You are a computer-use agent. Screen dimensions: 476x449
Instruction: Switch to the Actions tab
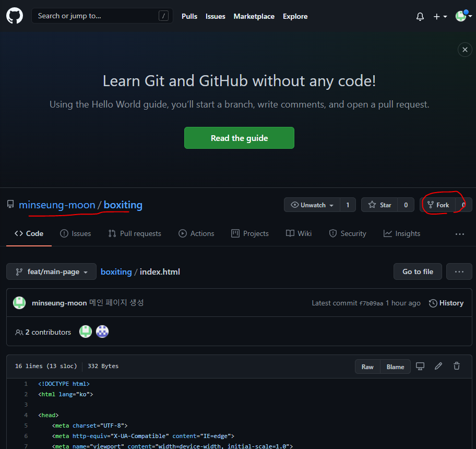(196, 233)
